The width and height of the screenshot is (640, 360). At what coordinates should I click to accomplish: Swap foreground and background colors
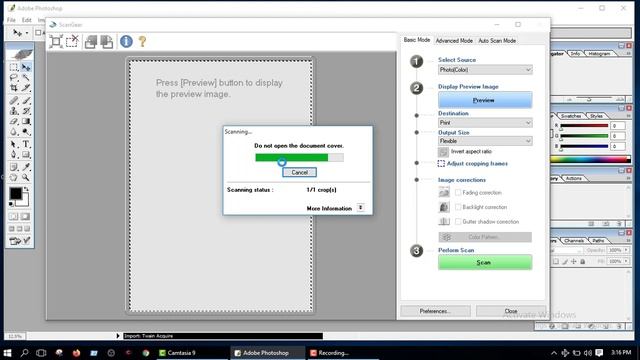(x=27, y=189)
